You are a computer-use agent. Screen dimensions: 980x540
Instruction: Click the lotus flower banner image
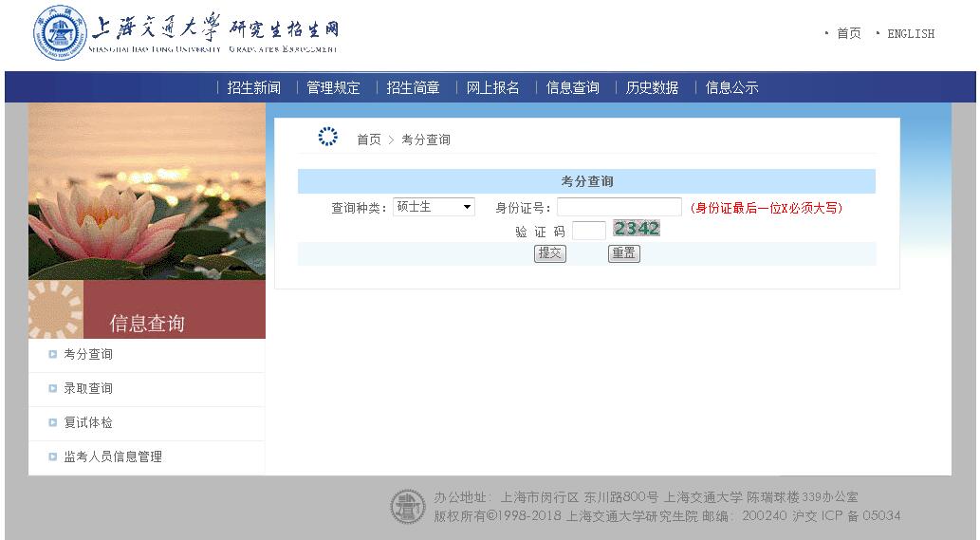click(147, 192)
